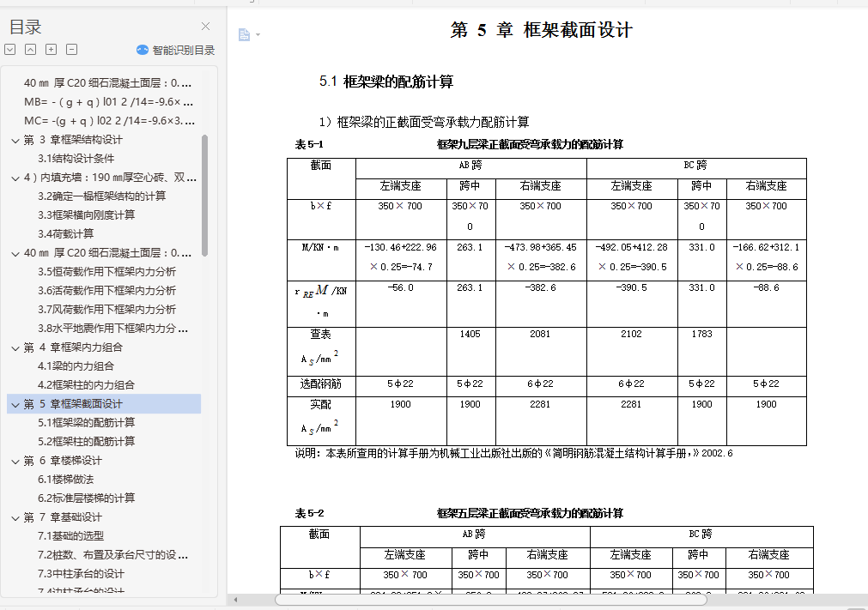Click the 智能识别目录 button
This screenshot has height=610, width=868.
[176, 50]
